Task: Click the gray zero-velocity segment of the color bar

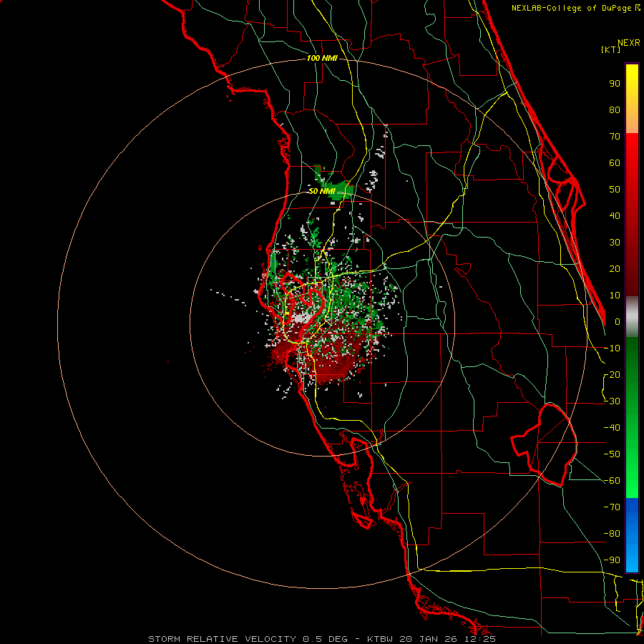Action: pos(632,317)
